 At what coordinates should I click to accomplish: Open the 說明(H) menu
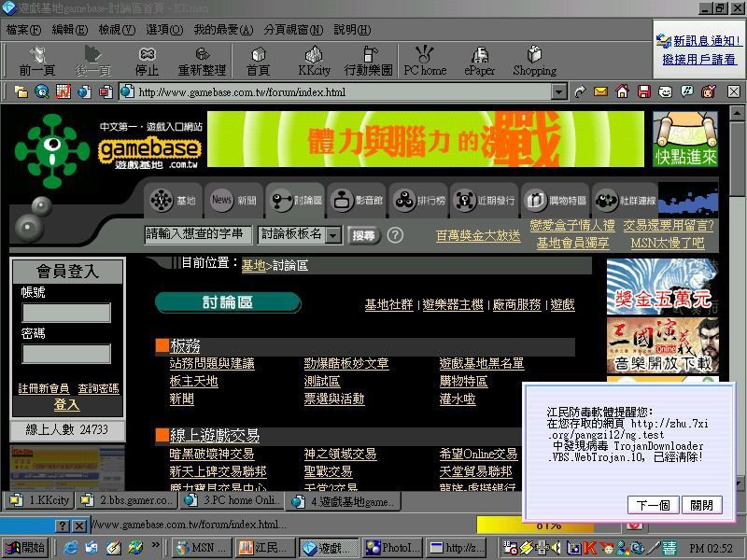352,30
